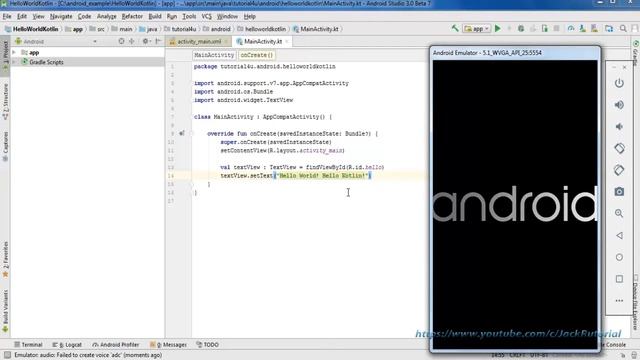Click emulator Volume Down icon
640x360 pixels.
[x=619, y=127]
